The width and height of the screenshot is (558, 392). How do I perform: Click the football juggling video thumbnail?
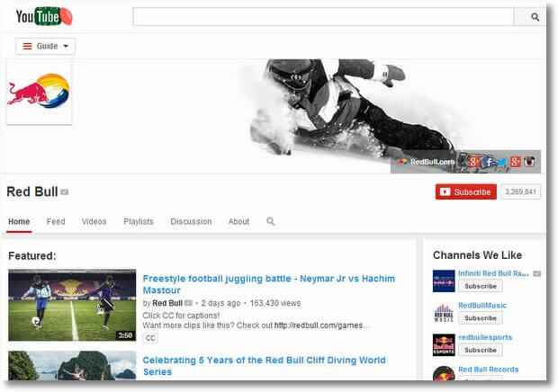[72, 305]
